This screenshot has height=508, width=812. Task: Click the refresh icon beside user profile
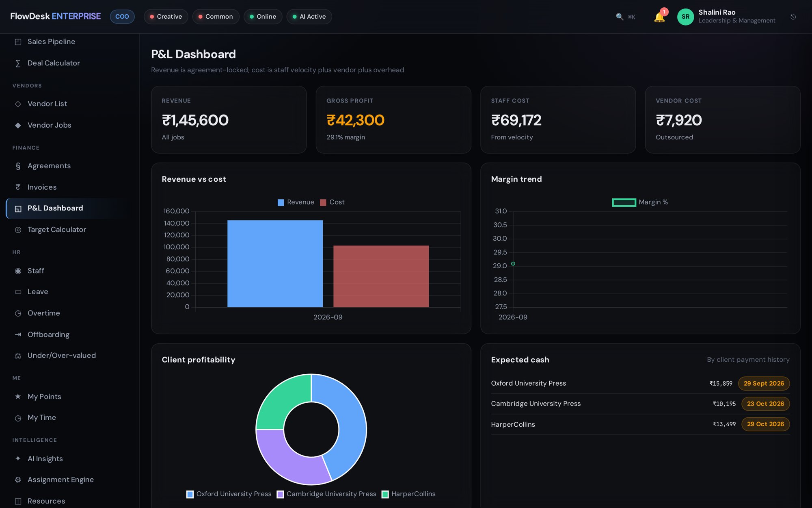793,17
